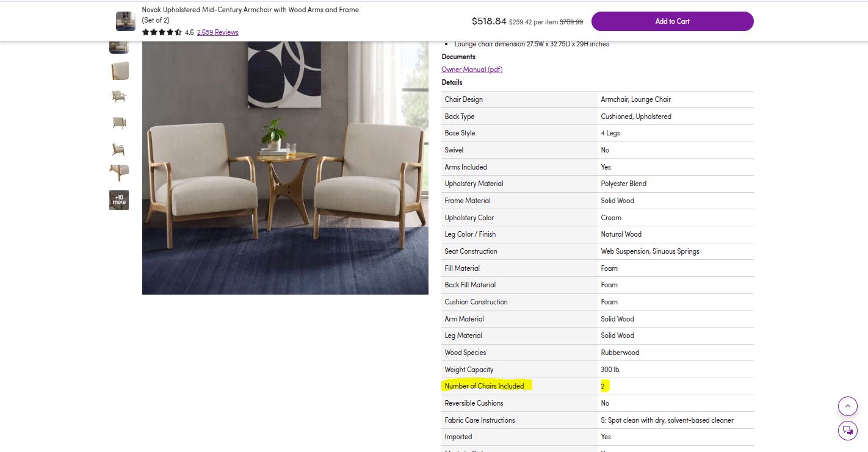The height and width of the screenshot is (452, 868).
Task: Click the highlighted value 2 for chairs included
Action: coord(604,386)
